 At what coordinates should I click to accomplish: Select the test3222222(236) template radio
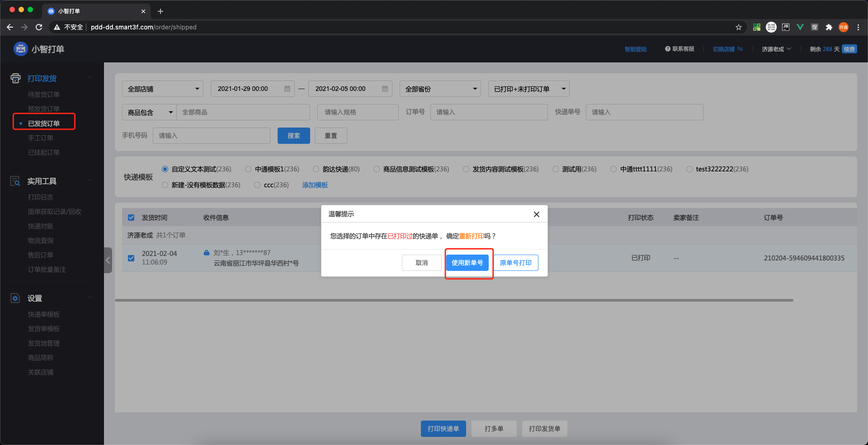(689, 169)
